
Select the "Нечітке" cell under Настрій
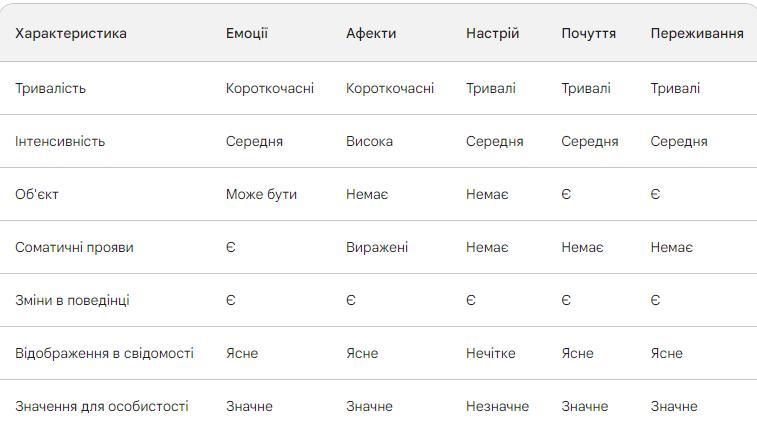[491, 353]
